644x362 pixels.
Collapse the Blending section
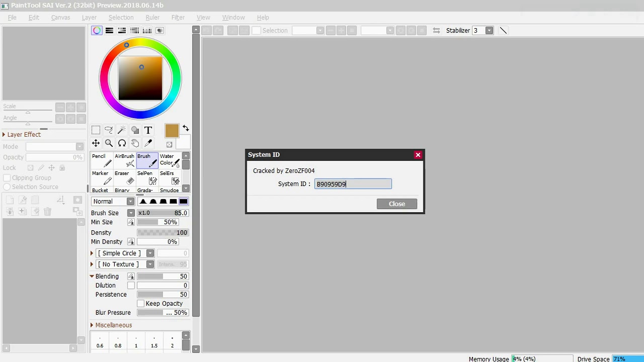point(92,277)
